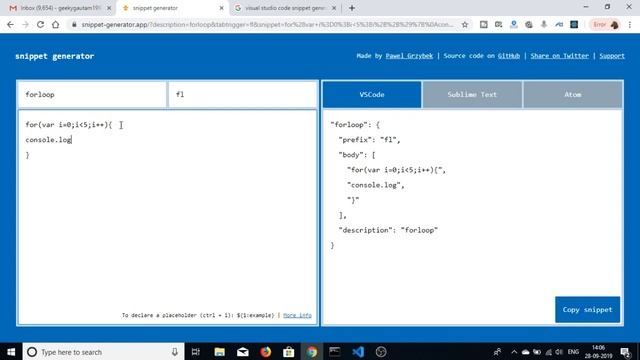
Task: Click the ENG language indicator
Action: tap(573, 352)
